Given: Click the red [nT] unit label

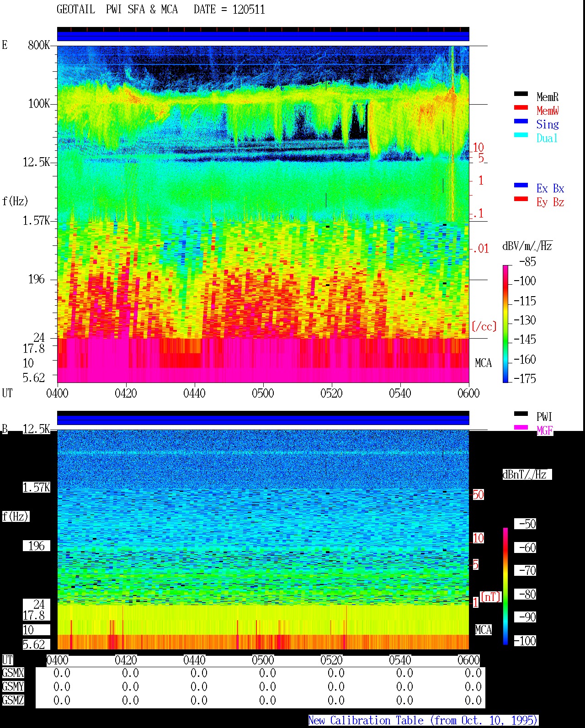Looking at the screenshot, I should (491, 597).
